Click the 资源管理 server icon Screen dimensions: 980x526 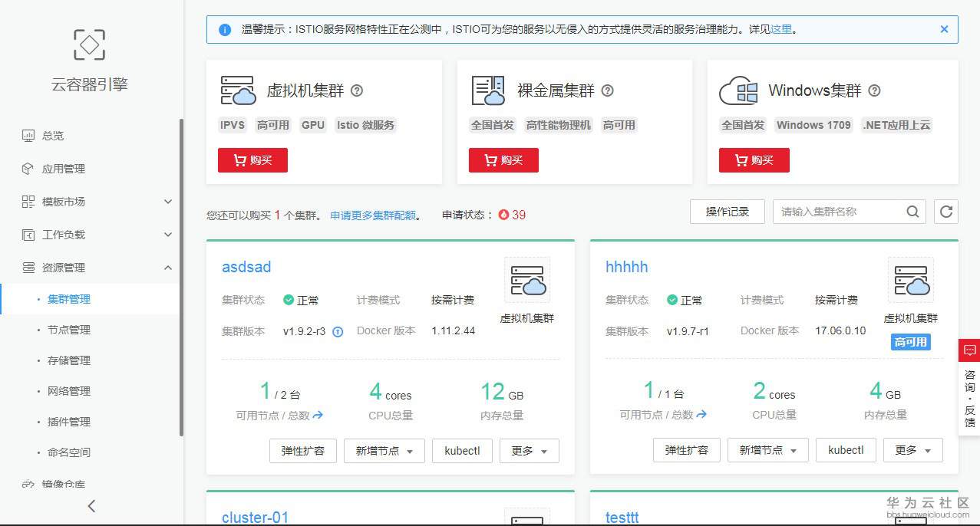[28, 268]
